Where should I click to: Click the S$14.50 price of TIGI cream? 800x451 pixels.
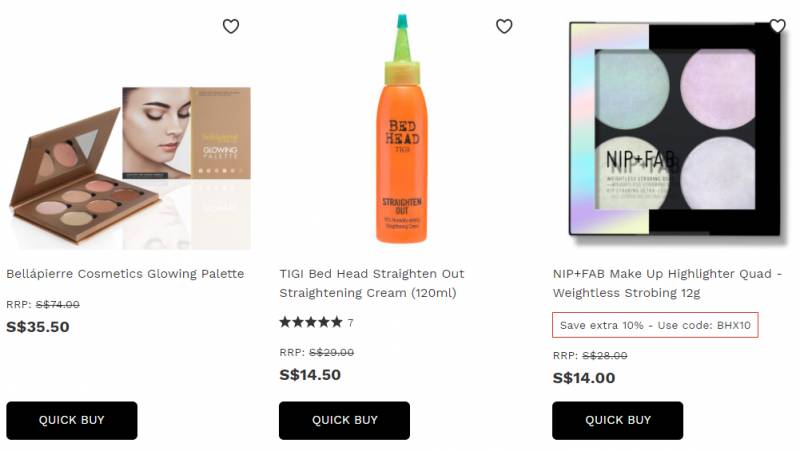(310, 375)
